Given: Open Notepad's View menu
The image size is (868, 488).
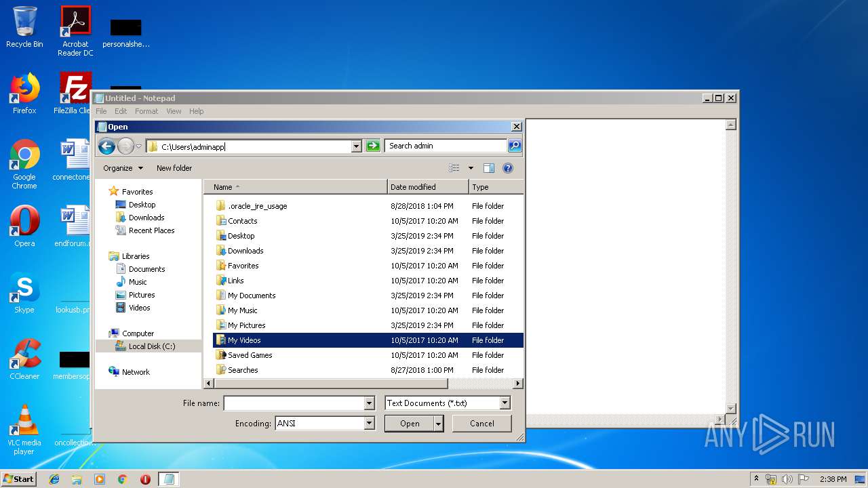Looking at the screenshot, I should [x=174, y=111].
